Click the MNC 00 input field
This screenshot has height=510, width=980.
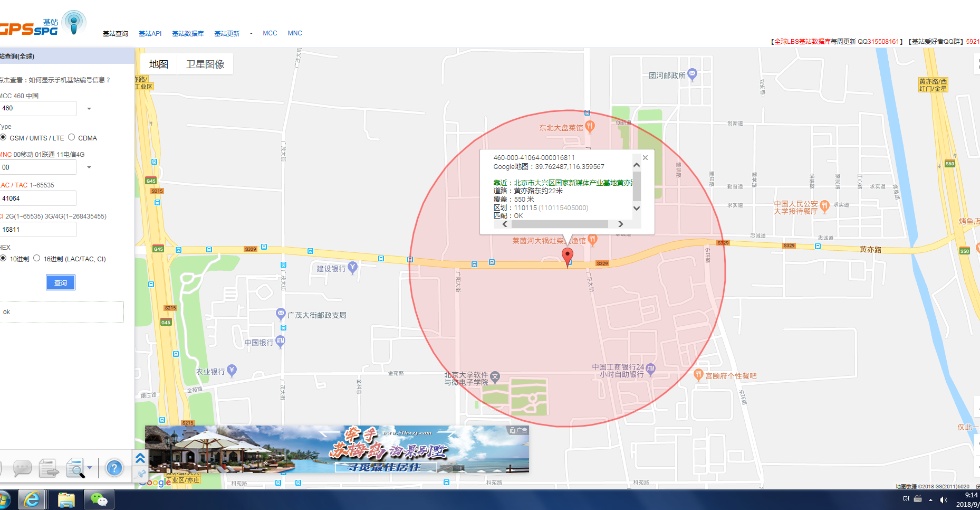point(38,167)
